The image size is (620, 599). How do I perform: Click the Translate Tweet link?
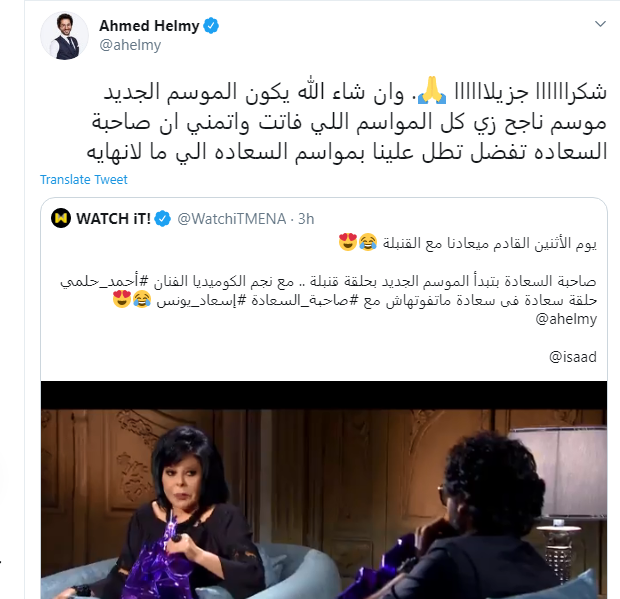(x=84, y=180)
